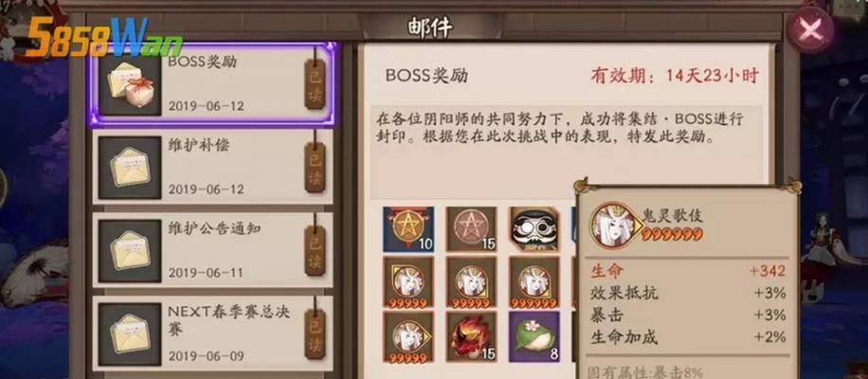This screenshot has width=868, height=379.
Task: Click the 已读 tag on 维护公告通知 mail
Action: (315, 250)
